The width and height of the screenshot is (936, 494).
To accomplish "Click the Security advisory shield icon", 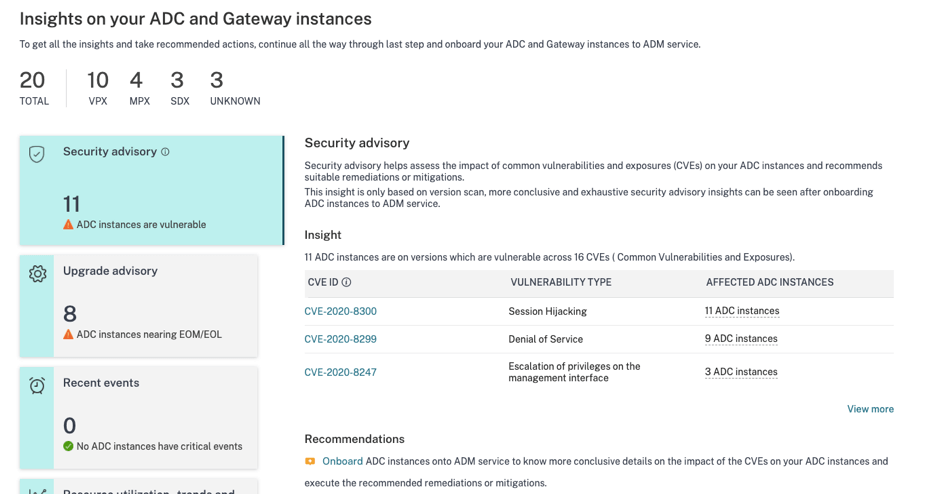I will pyautogui.click(x=37, y=154).
